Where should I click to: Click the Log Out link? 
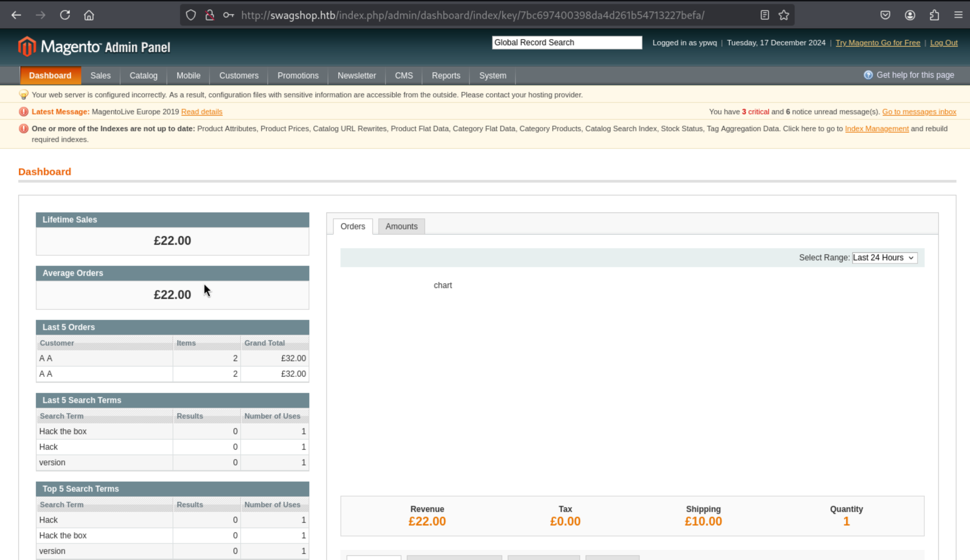pos(944,43)
